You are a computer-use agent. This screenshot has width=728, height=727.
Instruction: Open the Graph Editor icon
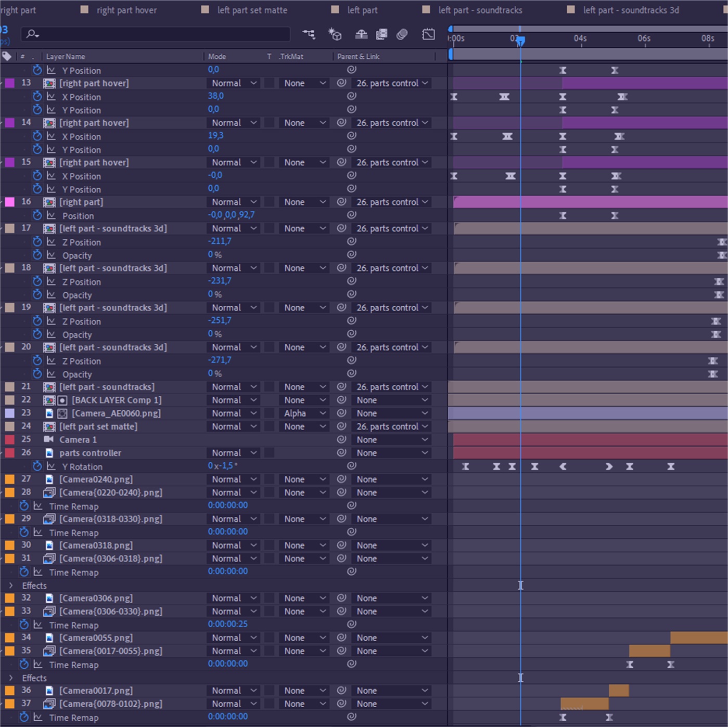point(428,34)
